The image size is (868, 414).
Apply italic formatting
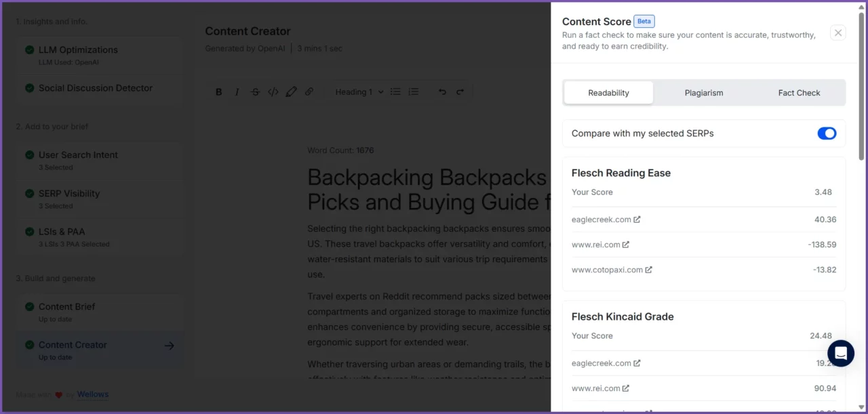pyautogui.click(x=237, y=91)
